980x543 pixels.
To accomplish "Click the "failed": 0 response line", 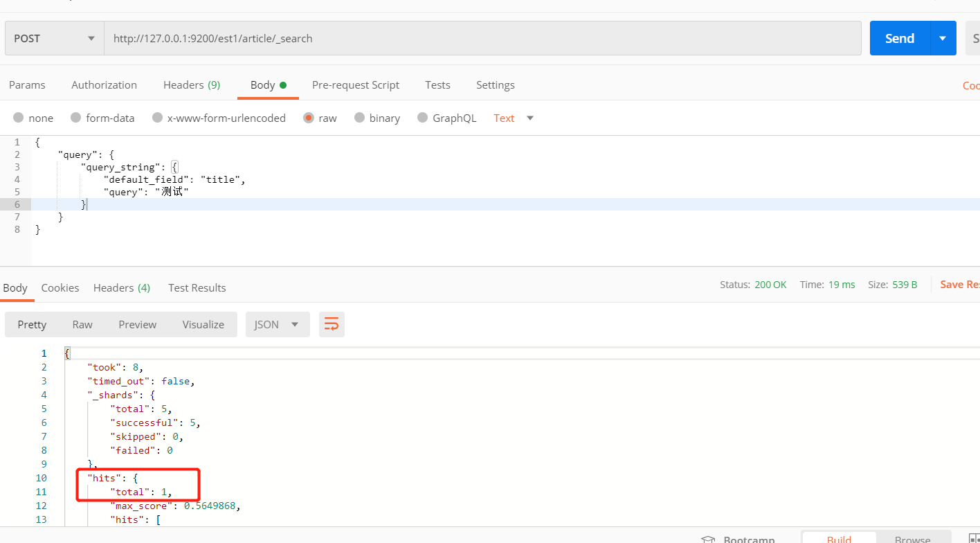I will click(x=141, y=450).
